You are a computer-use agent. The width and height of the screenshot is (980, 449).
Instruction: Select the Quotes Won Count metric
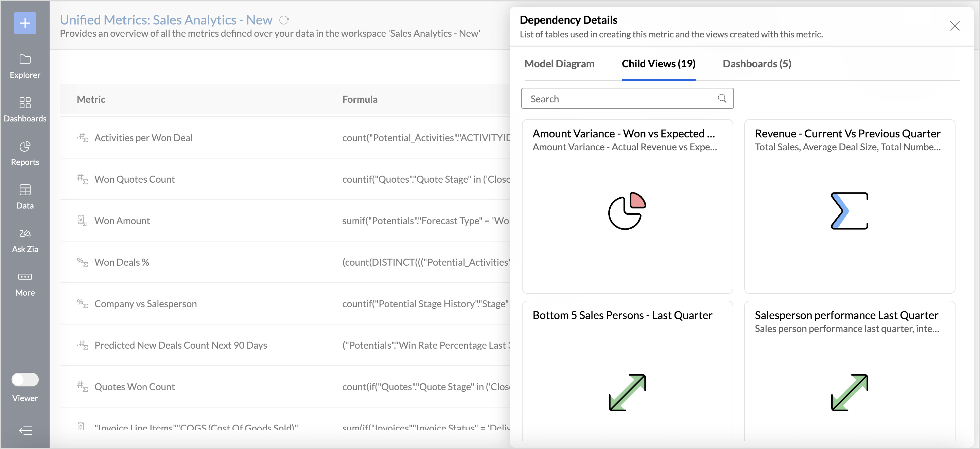pos(135,386)
